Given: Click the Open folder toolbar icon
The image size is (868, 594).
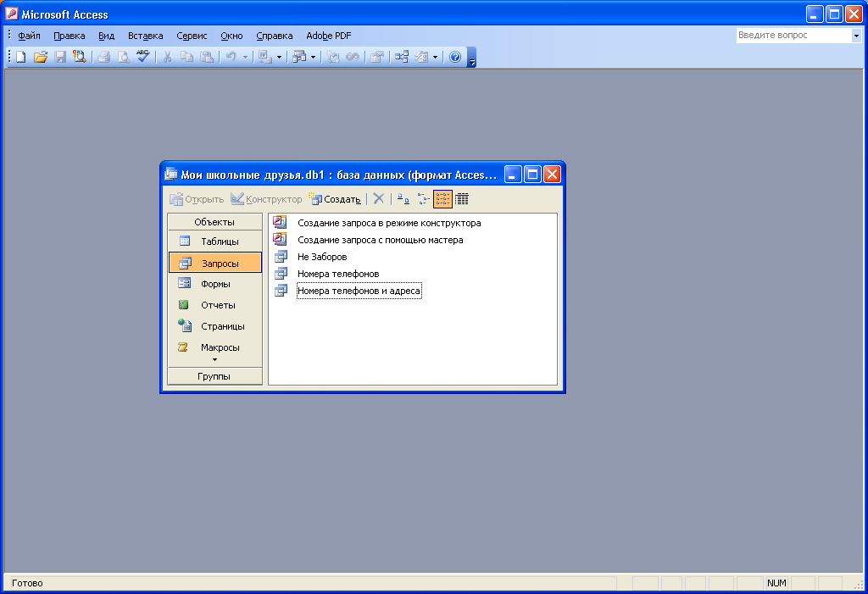Looking at the screenshot, I should (x=41, y=57).
